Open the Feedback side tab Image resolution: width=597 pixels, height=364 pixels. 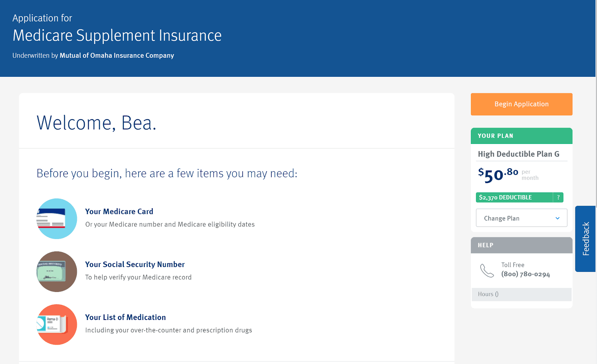(x=585, y=239)
